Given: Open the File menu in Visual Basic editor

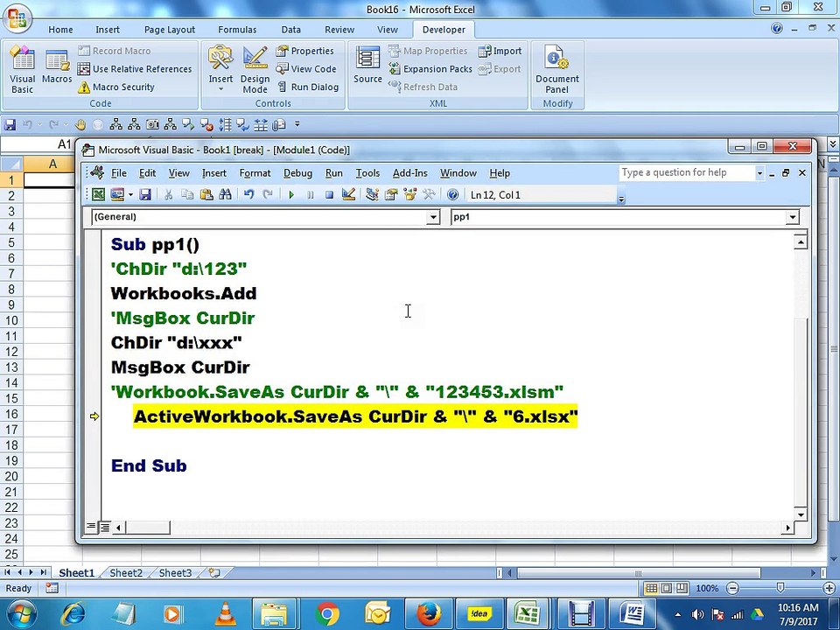Looking at the screenshot, I should click(119, 173).
